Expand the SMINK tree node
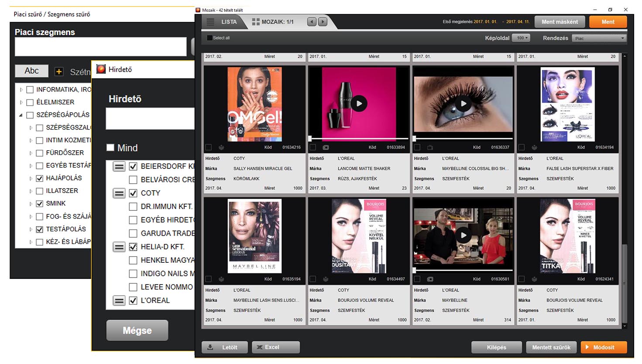The width and height of the screenshot is (642, 364). pos(31,204)
